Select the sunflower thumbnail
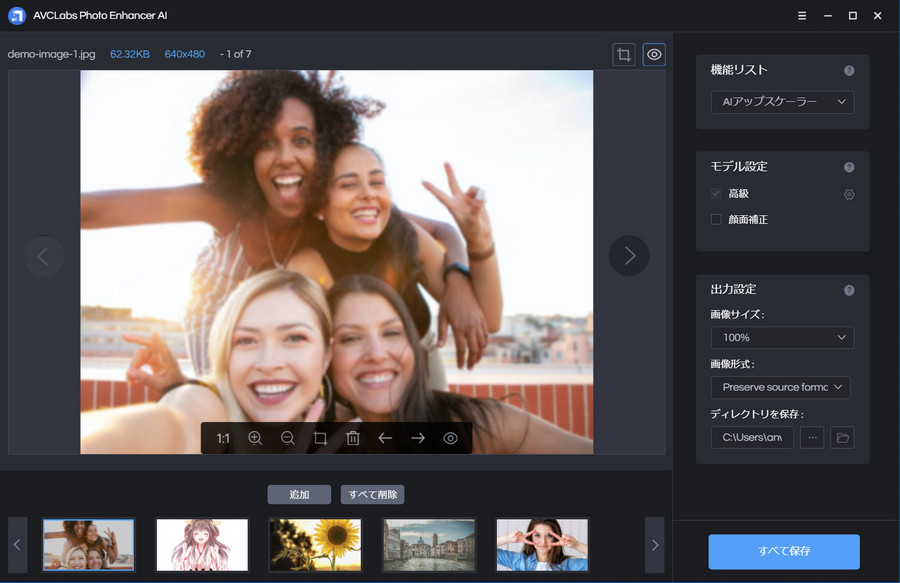Image resolution: width=900 pixels, height=583 pixels. [316, 545]
